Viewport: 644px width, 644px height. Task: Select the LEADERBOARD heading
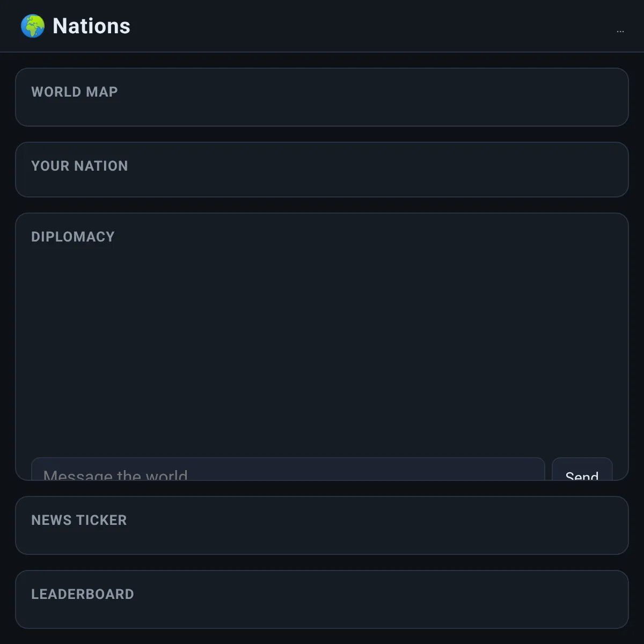click(x=83, y=594)
